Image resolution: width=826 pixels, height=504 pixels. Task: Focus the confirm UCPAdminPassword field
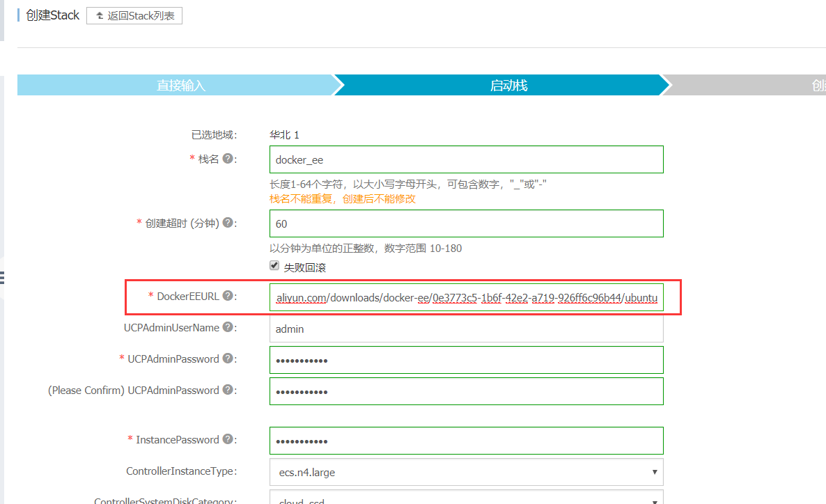(466, 391)
